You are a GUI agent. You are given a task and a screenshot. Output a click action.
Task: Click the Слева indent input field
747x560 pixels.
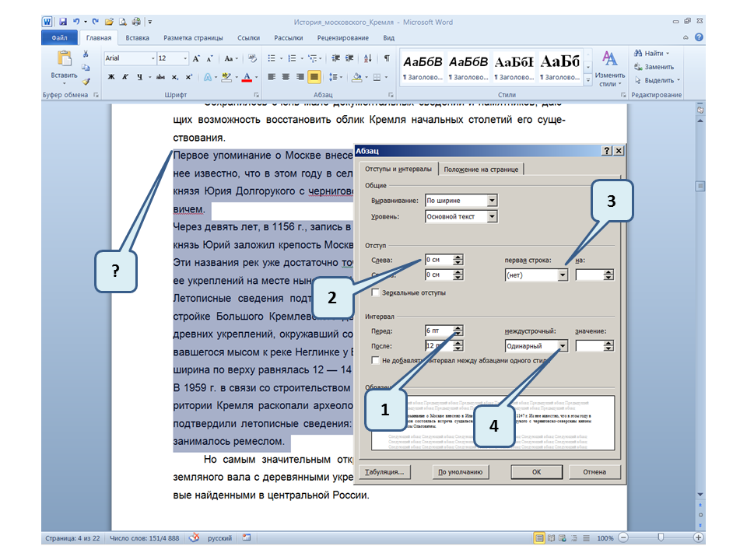pyautogui.click(x=438, y=260)
